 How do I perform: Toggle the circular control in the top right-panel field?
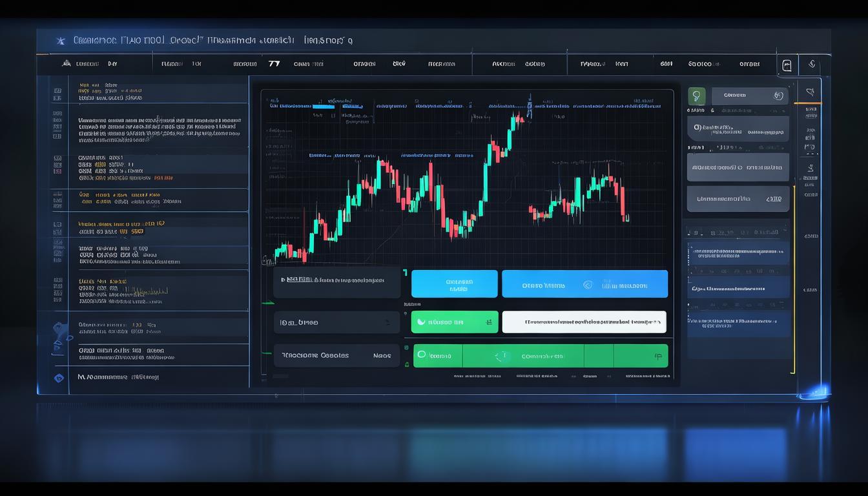coord(778,96)
